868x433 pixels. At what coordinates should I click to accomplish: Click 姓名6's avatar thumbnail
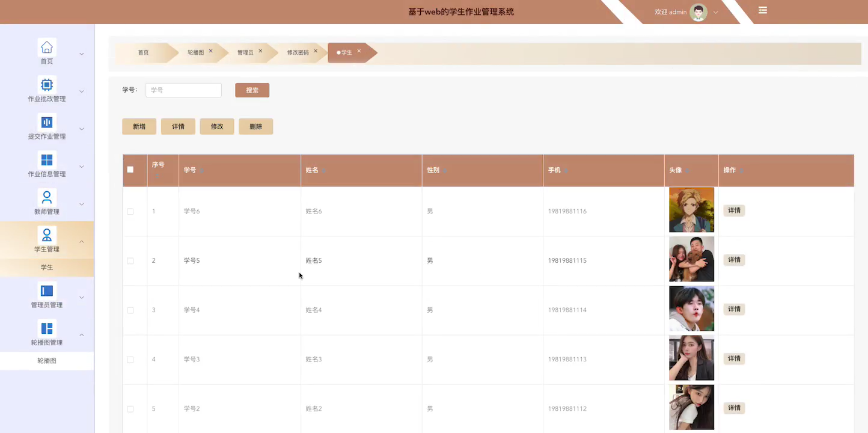(691, 210)
